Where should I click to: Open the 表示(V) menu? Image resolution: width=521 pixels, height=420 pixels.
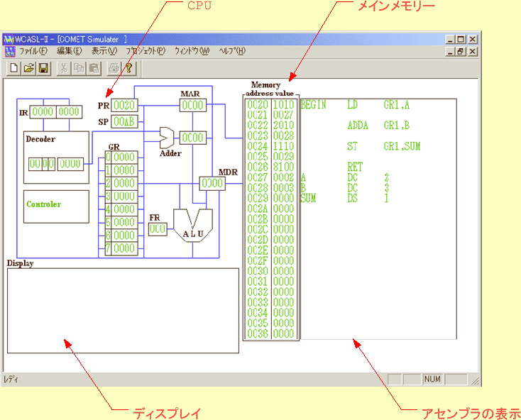point(104,51)
